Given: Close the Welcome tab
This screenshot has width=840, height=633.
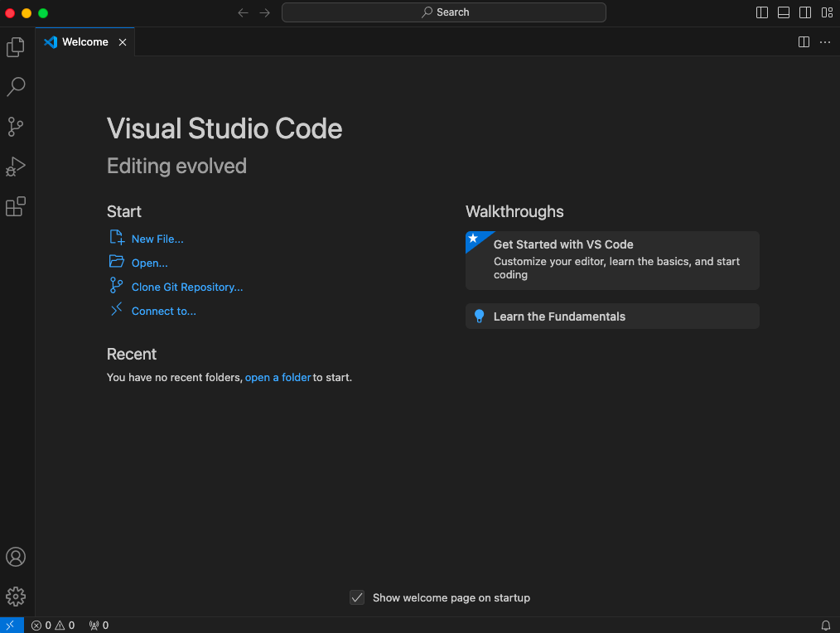Looking at the screenshot, I should [123, 42].
